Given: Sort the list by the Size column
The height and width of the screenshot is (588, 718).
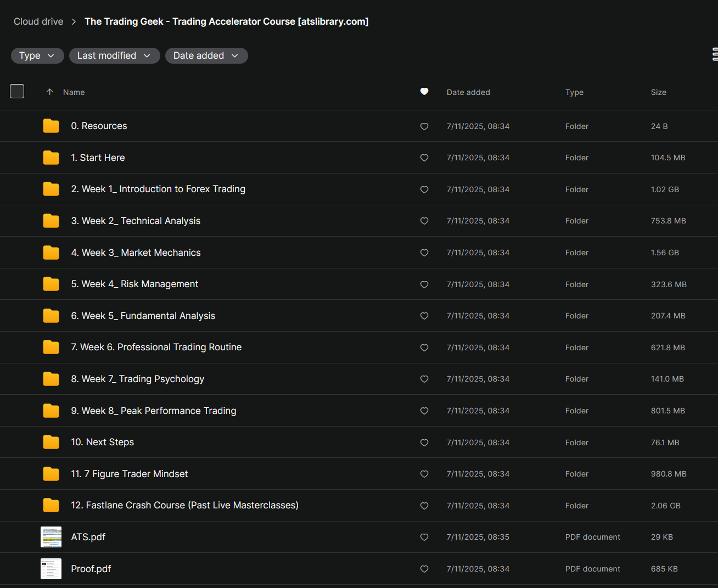Looking at the screenshot, I should pyautogui.click(x=658, y=92).
